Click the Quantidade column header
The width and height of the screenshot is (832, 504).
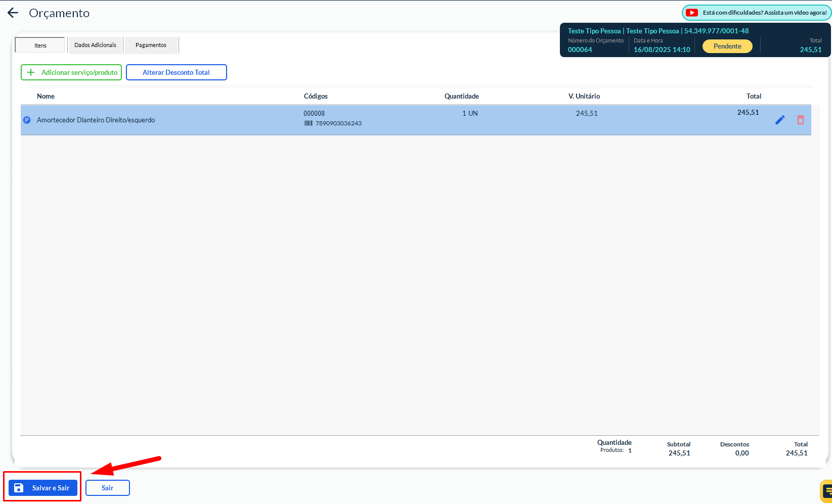[461, 96]
